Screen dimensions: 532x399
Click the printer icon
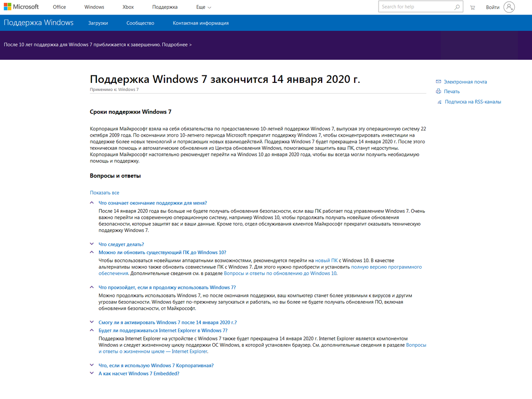[x=438, y=91]
